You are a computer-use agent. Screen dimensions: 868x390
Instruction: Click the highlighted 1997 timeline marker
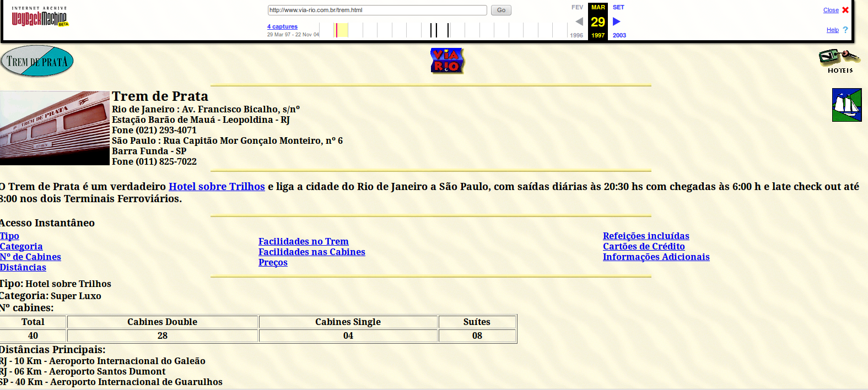pos(341,30)
